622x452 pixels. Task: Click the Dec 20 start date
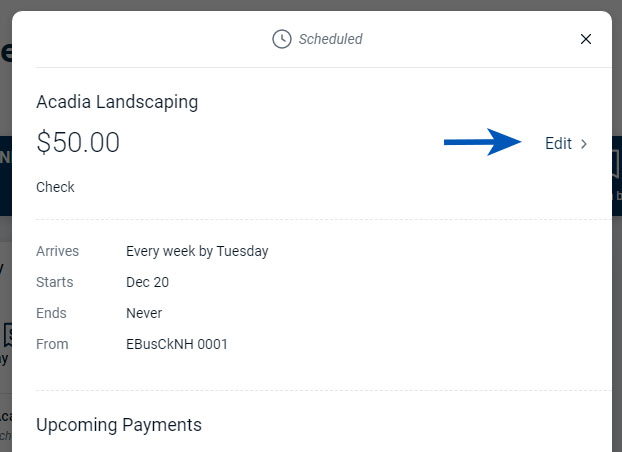click(x=147, y=282)
